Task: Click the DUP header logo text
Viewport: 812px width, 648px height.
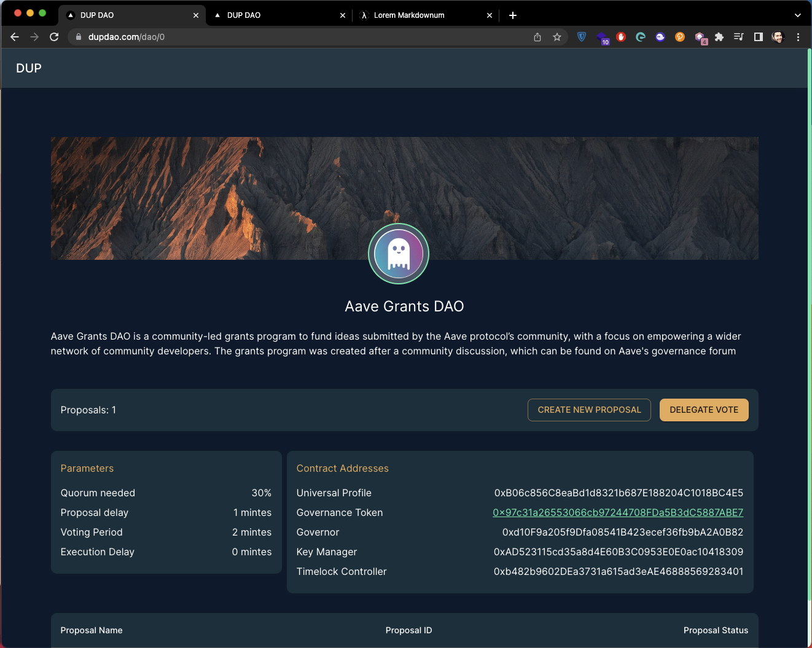Action: coord(29,68)
